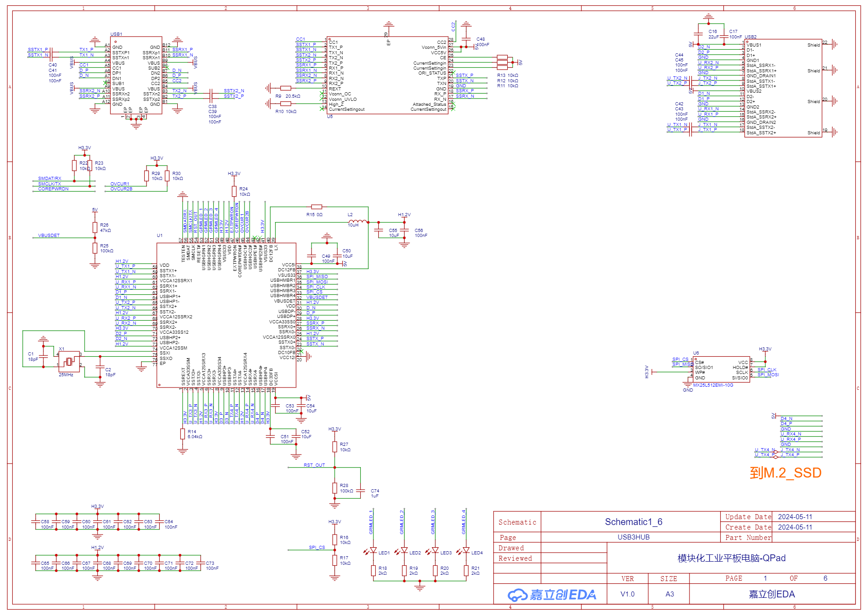This screenshot has width=868, height=615.
Task: Click the 'R17 10kΩ' resistor label
Action: (345, 561)
